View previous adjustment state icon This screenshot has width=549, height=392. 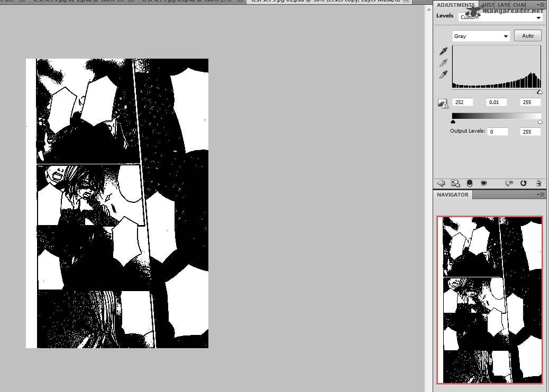point(509,183)
